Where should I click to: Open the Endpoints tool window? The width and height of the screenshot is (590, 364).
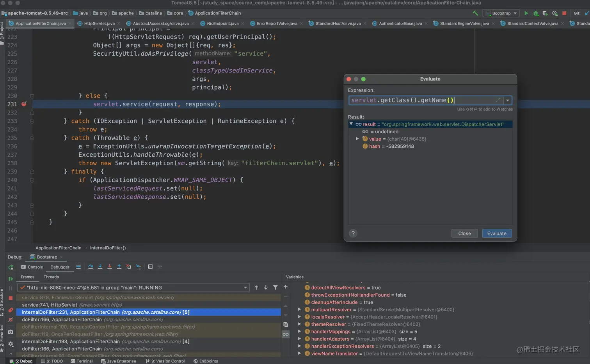tap(206, 361)
